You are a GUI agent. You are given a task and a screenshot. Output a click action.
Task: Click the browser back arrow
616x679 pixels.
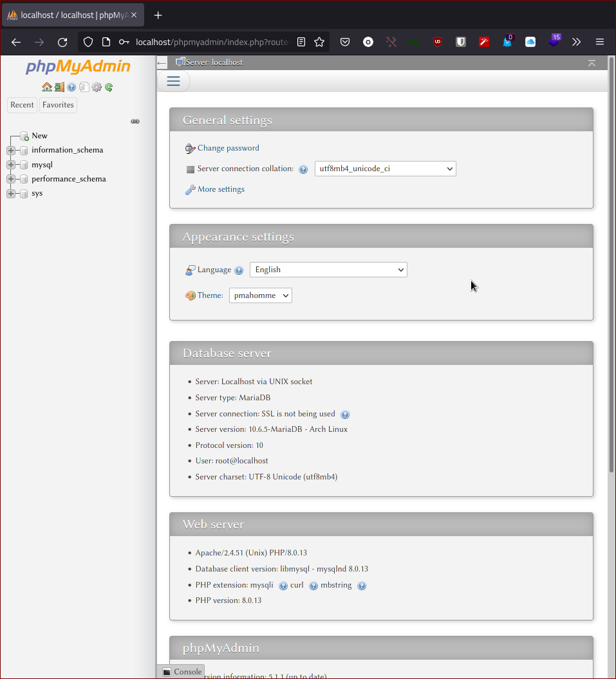click(x=16, y=42)
